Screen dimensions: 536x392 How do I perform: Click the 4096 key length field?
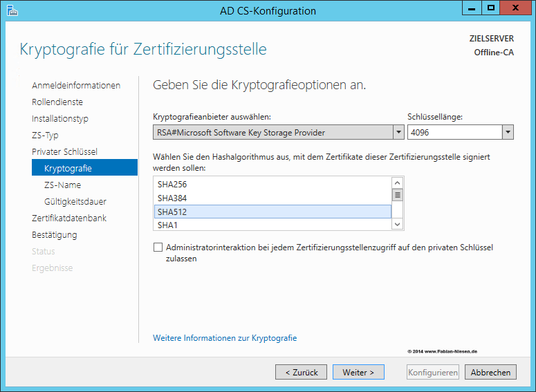(x=454, y=132)
